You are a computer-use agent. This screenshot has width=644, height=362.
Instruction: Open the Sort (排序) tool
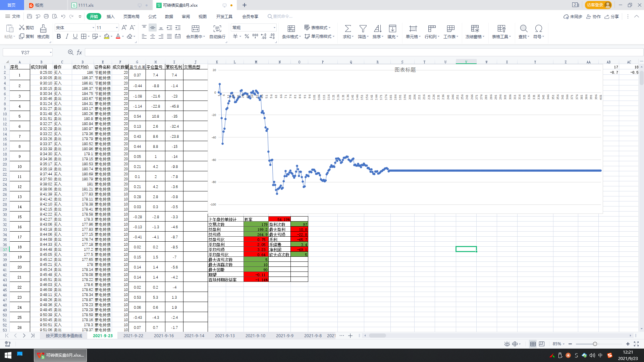pyautogui.click(x=378, y=32)
